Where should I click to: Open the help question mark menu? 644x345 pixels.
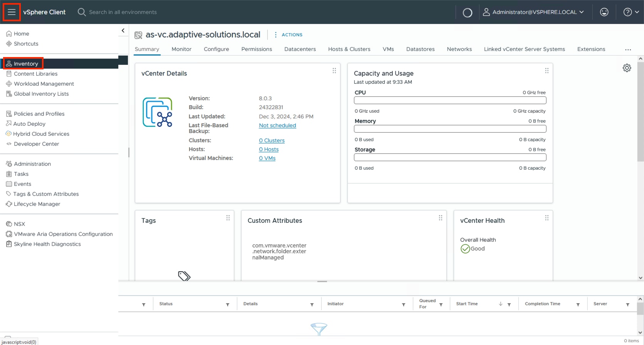click(x=631, y=12)
